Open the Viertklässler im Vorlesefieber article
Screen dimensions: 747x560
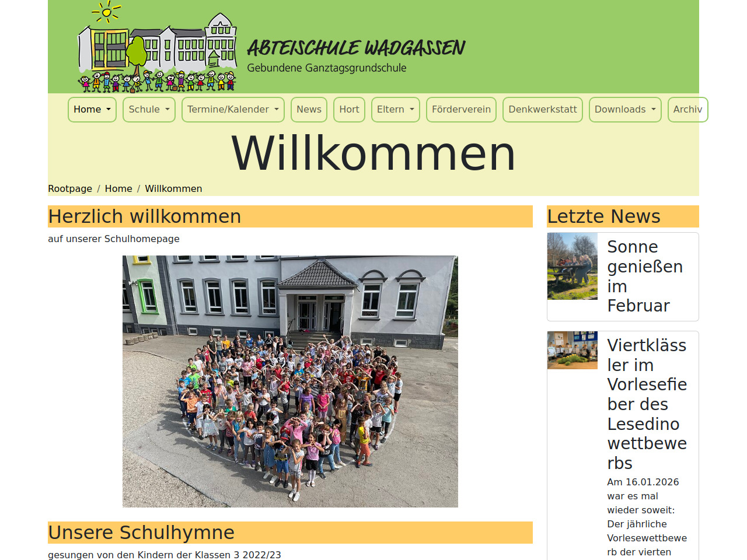[647, 404]
